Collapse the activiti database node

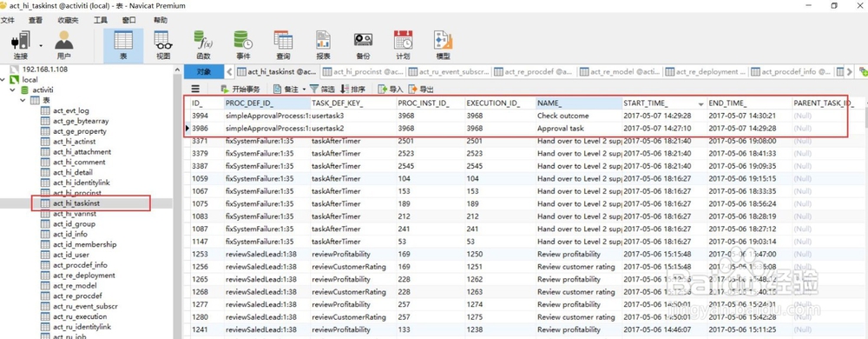click(x=12, y=90)
